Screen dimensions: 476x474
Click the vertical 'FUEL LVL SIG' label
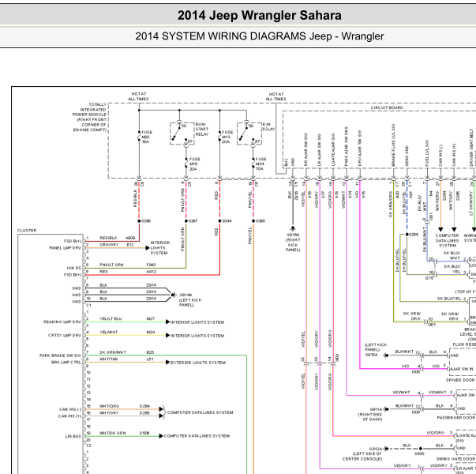click(x=427, y=153)
